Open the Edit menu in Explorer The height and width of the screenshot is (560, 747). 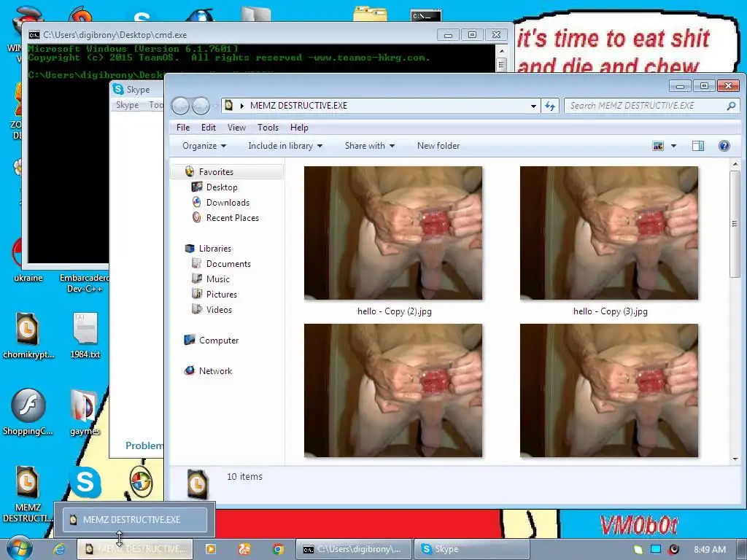(208, 128)
